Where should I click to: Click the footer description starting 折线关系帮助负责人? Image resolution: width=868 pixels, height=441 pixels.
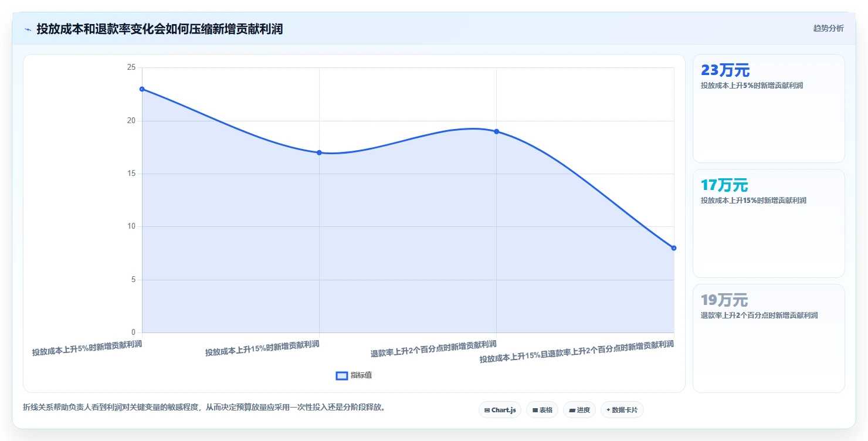click(x=205, y=407)
